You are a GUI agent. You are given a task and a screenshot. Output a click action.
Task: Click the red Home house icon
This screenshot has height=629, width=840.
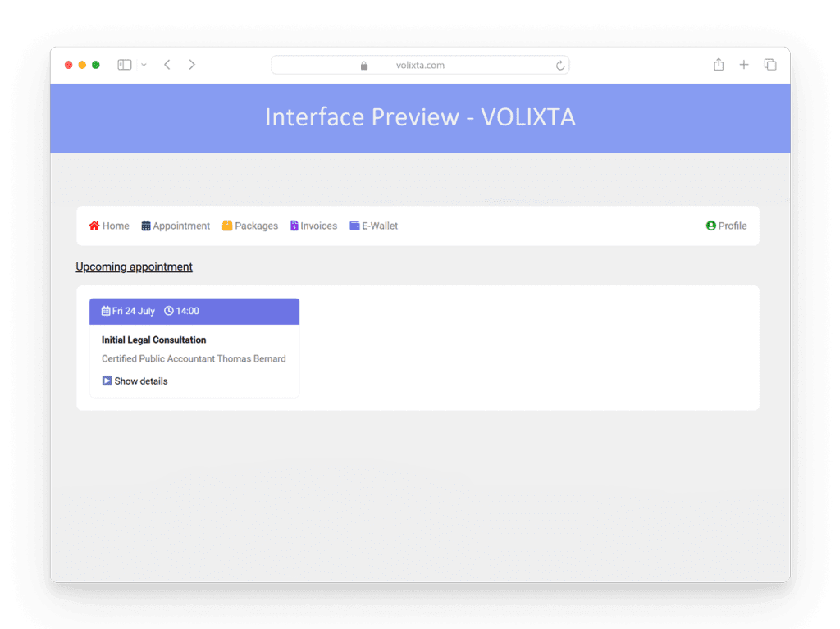click(94, 226)
